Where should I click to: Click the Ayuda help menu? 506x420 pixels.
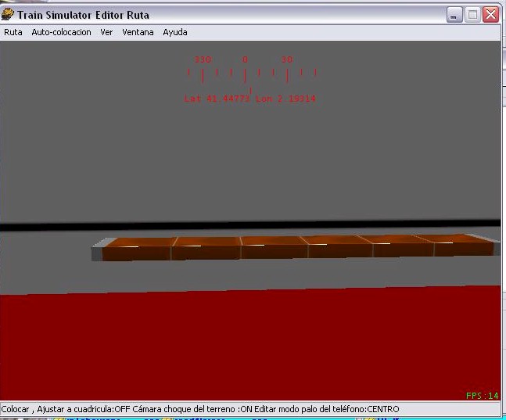(x=174, y=32)
